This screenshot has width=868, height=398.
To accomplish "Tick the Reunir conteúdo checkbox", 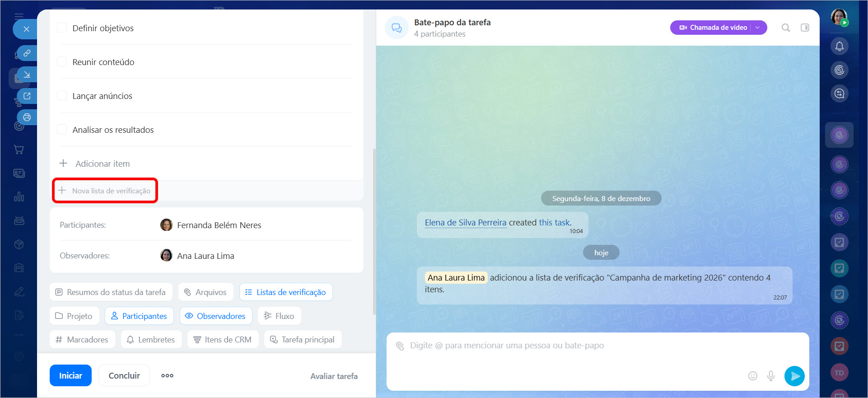I will pyautogui.click(x=62, y=62).
